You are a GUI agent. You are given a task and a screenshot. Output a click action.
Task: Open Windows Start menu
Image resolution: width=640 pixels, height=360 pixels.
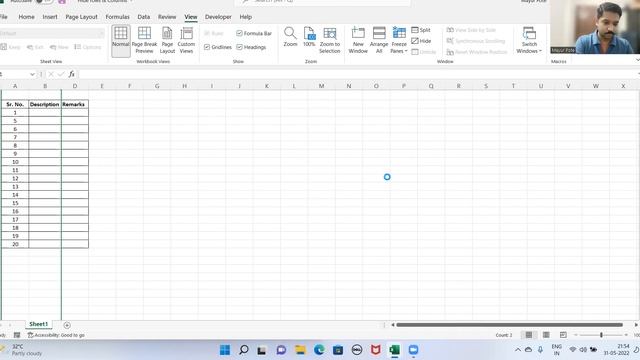[225, 350]
